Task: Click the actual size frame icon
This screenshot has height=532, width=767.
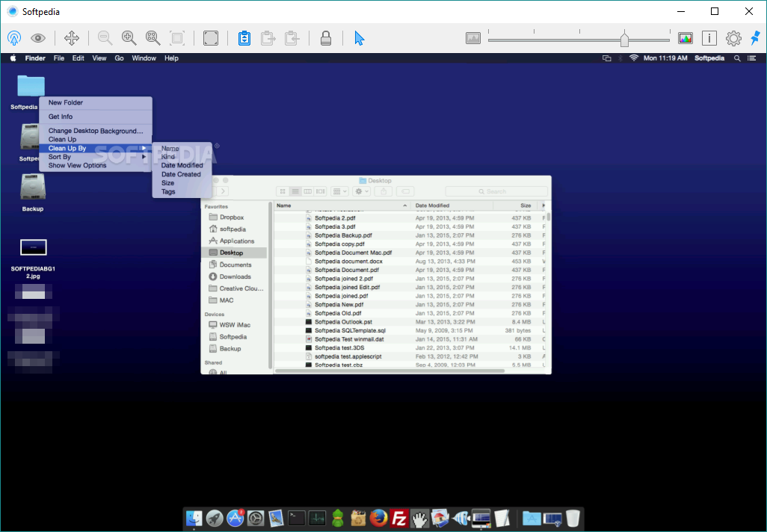Action: pyautogui.click(x=177, y=37)
